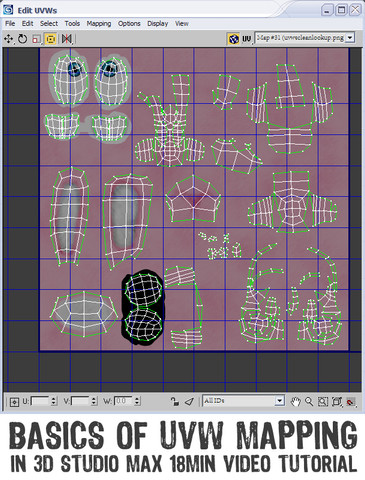Open the Mapping menu
Screen dimensions: 365x480
pos(99,23)
